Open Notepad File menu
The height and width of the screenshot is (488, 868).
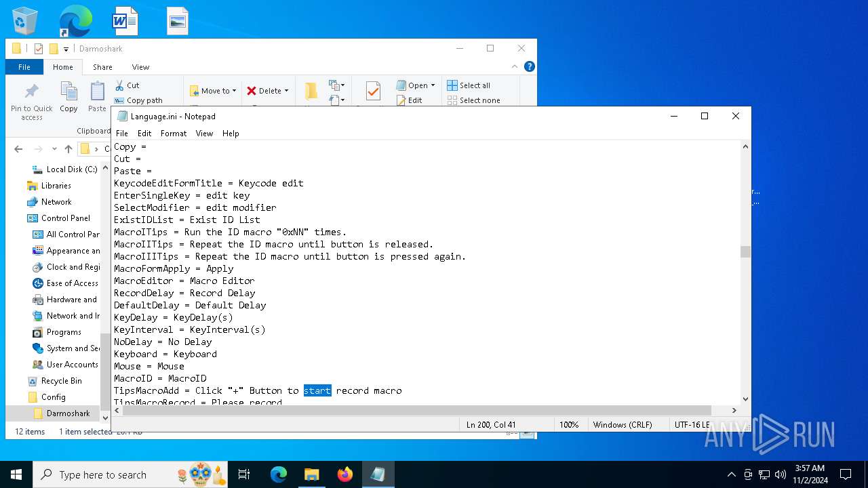tap(122, 134)
